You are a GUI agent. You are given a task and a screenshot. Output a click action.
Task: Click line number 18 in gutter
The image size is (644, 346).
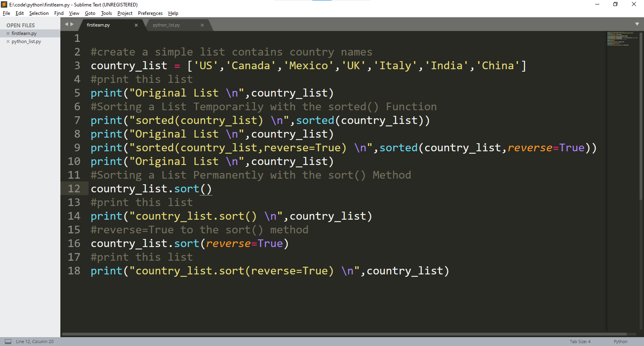[x=74, y=271]
